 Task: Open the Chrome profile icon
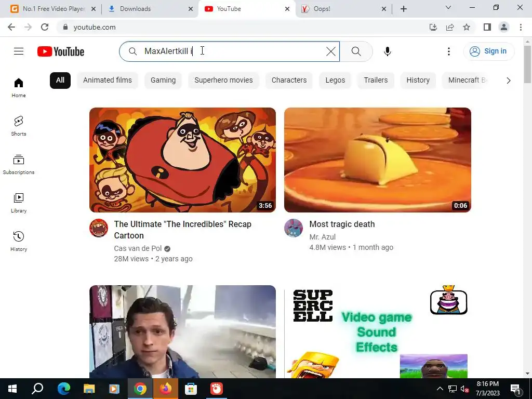[x=504, y=27]
